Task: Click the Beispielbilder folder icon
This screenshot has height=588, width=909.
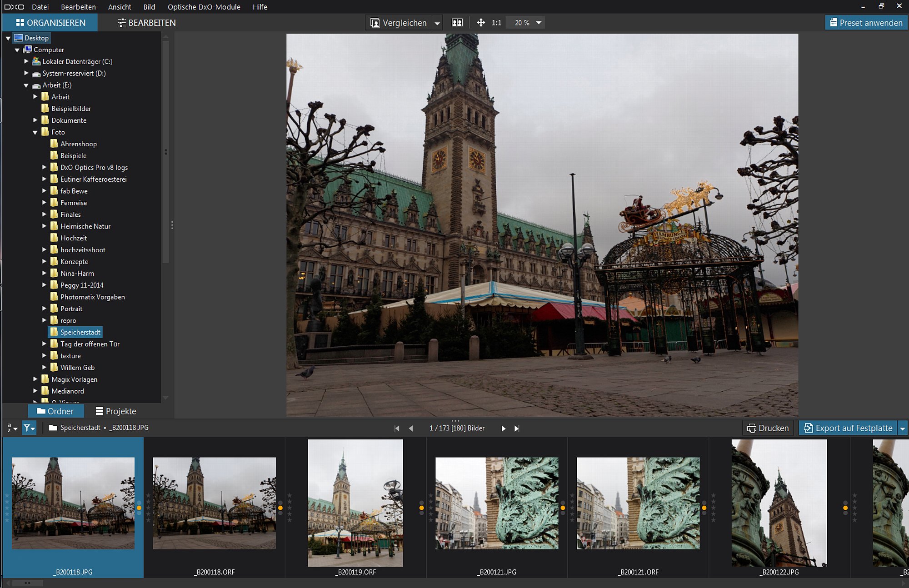Action: click(45, 108)
